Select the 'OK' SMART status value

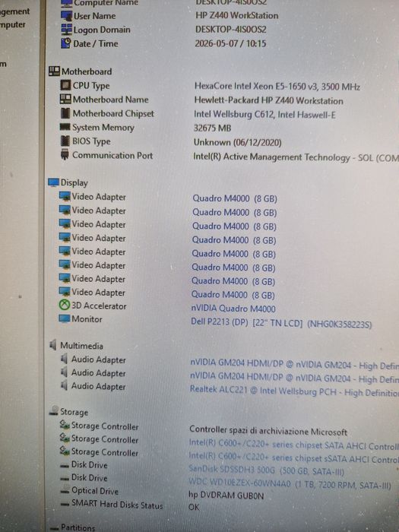pos(194,507)
